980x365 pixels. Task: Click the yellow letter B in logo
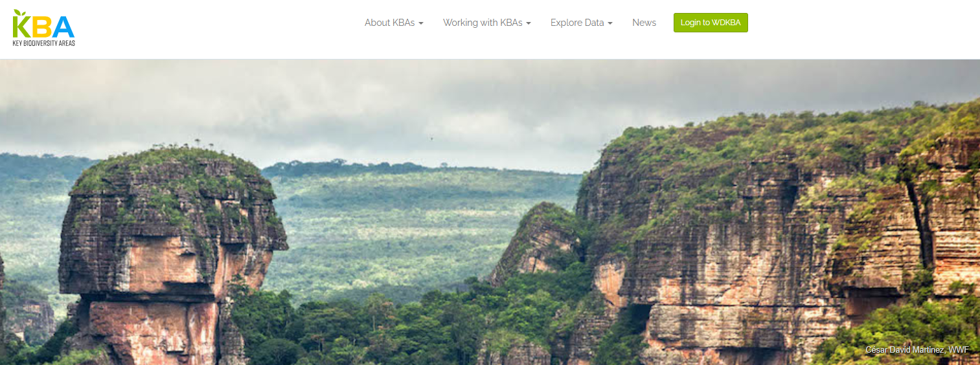[41, 27]
